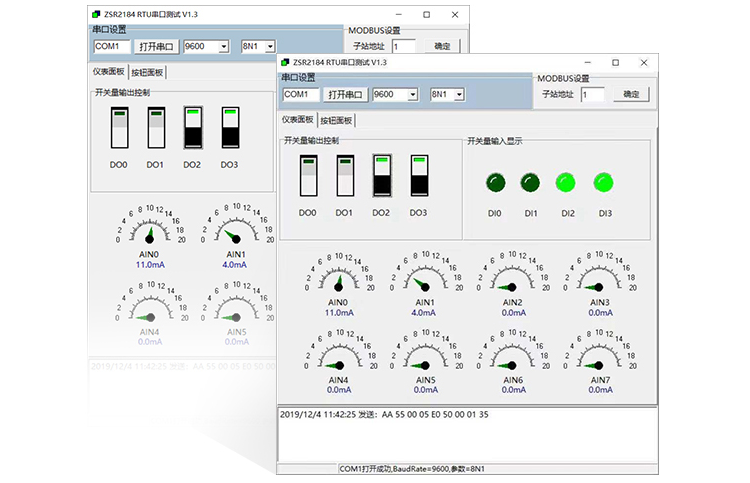Viewport: 750px width, 483px height.
Task: Switch to 仪表面板 tab in back window
Action: click(109, 72)
